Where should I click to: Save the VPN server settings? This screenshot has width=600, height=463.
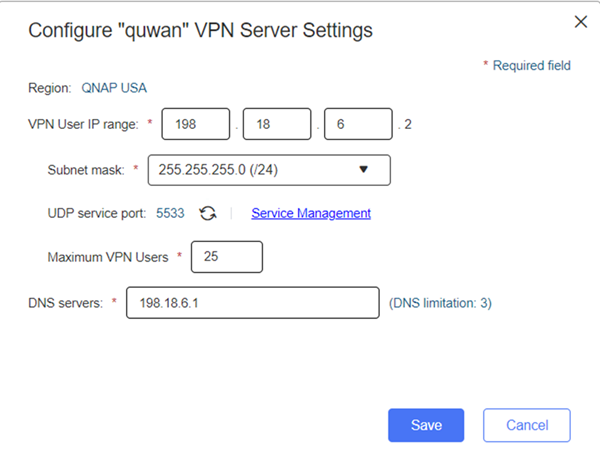coord(426,425)
